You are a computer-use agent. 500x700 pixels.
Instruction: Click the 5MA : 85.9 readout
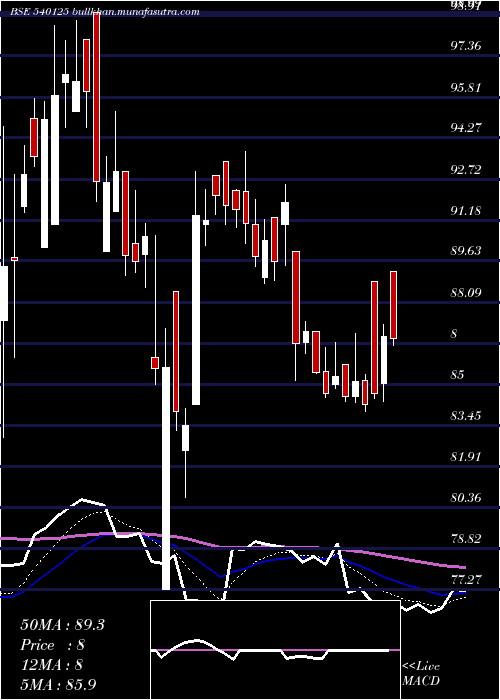(58, 684)
